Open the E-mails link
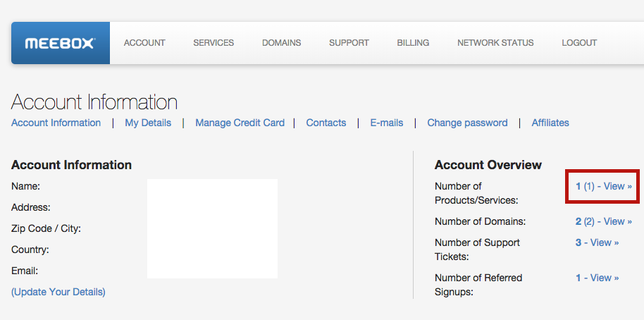 click(387, 123)
